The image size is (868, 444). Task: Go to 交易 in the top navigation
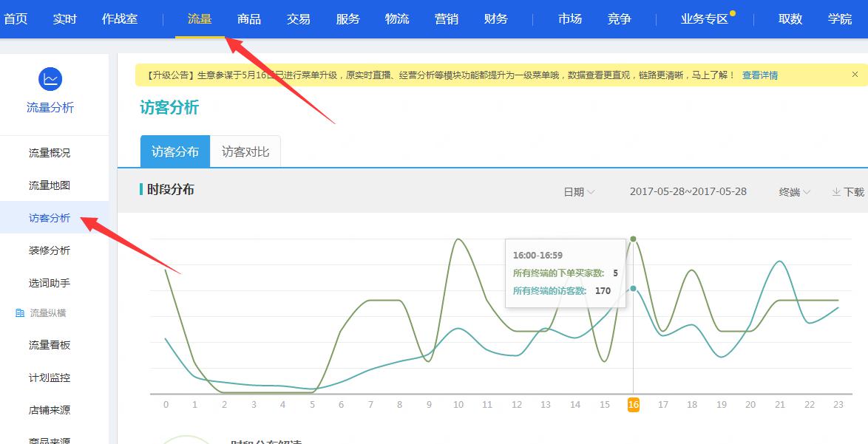[x=299, y=19]
